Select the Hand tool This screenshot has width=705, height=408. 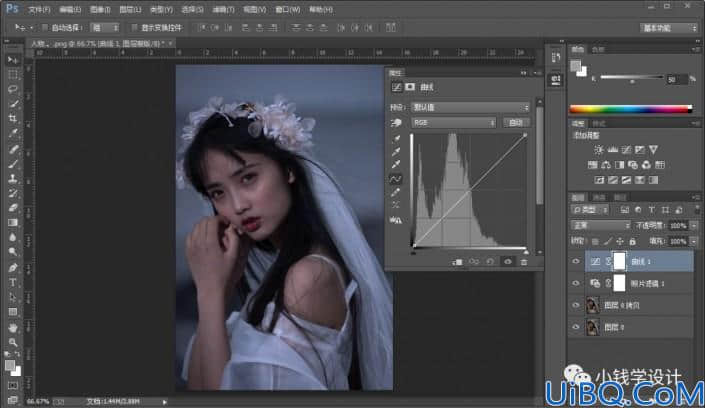pos(13,327)
